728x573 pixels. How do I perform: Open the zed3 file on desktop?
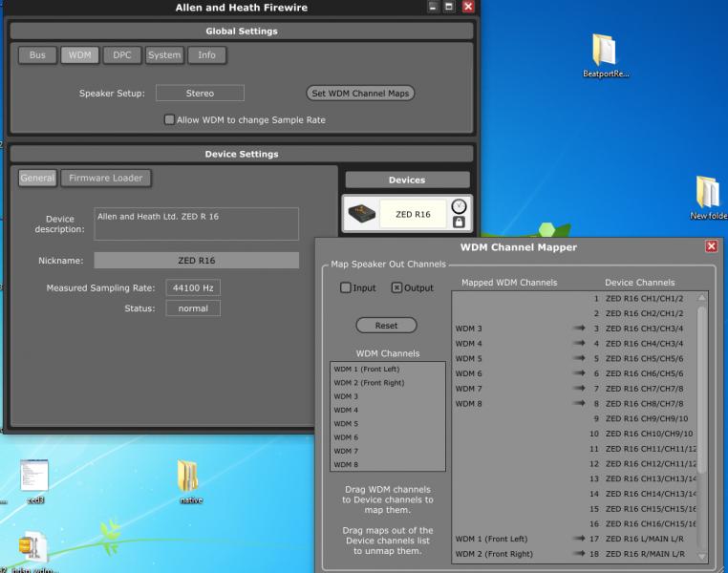coord(35,481)
